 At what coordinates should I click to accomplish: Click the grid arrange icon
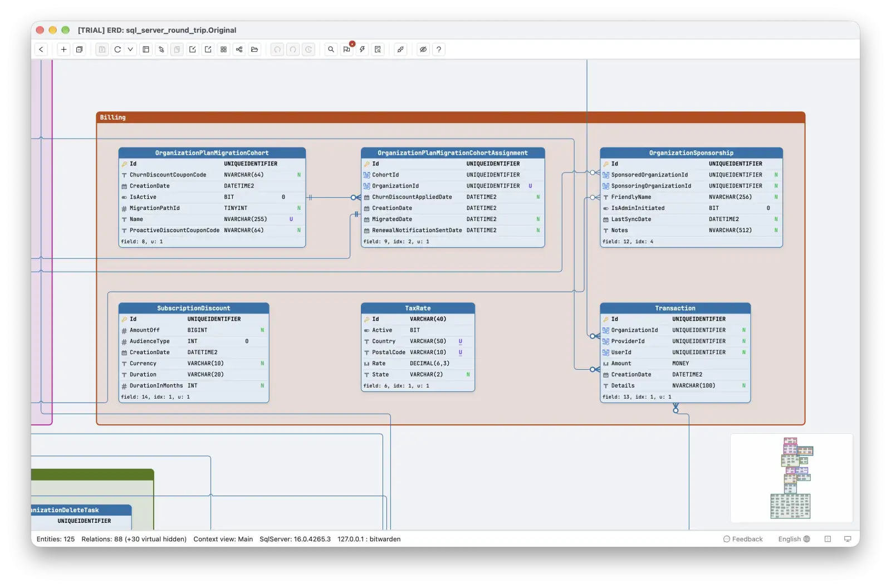[224, 50]
